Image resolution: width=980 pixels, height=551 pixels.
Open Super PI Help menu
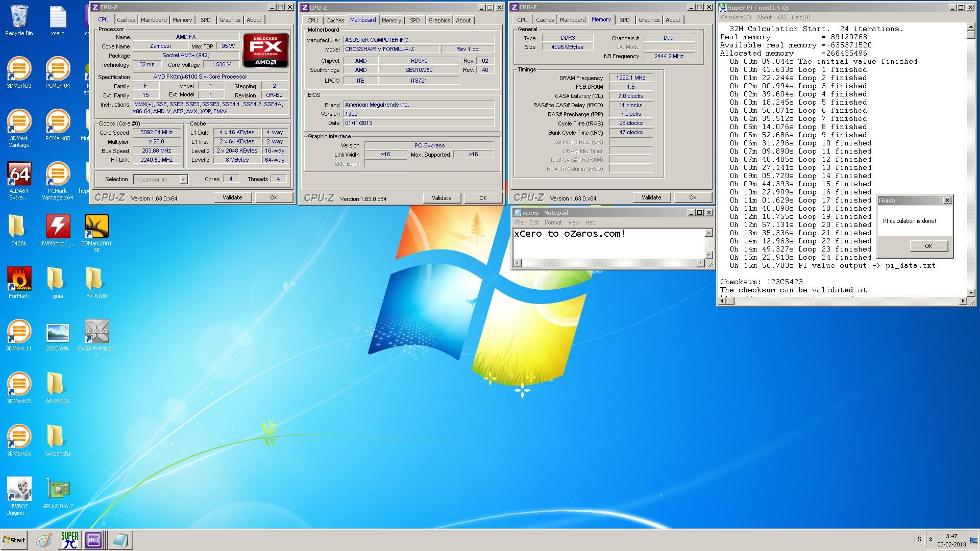800,17
